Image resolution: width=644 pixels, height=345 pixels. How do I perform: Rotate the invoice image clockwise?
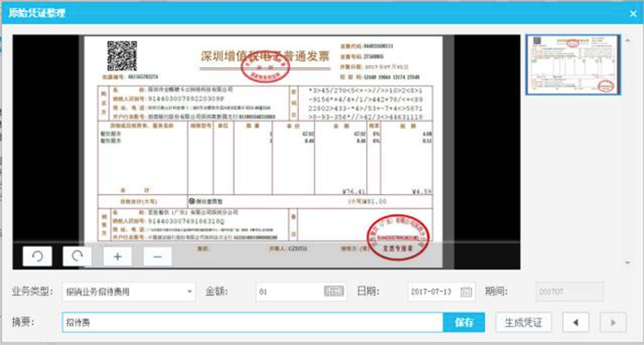click(x=77, y=257)
